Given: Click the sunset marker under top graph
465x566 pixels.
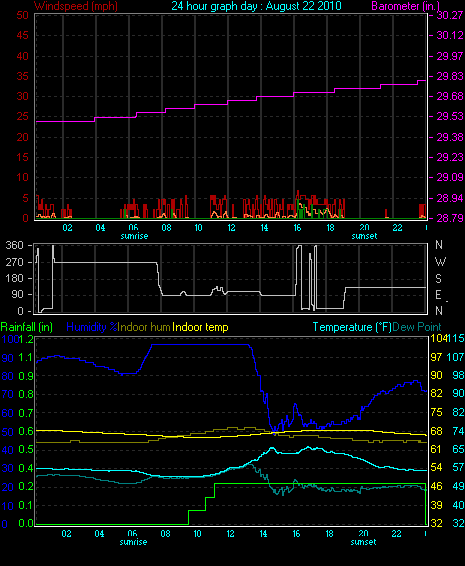Looking at the screenshot, I should (x=365, y=236).
